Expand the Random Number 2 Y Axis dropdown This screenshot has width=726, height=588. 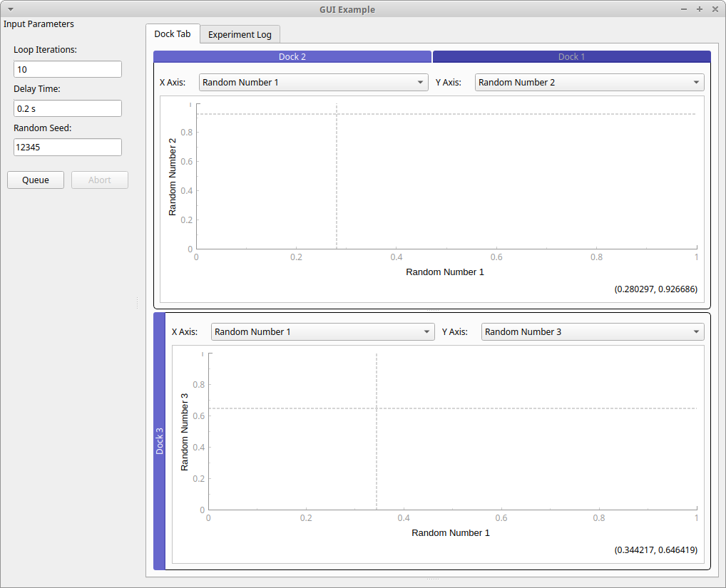(589, 83)
